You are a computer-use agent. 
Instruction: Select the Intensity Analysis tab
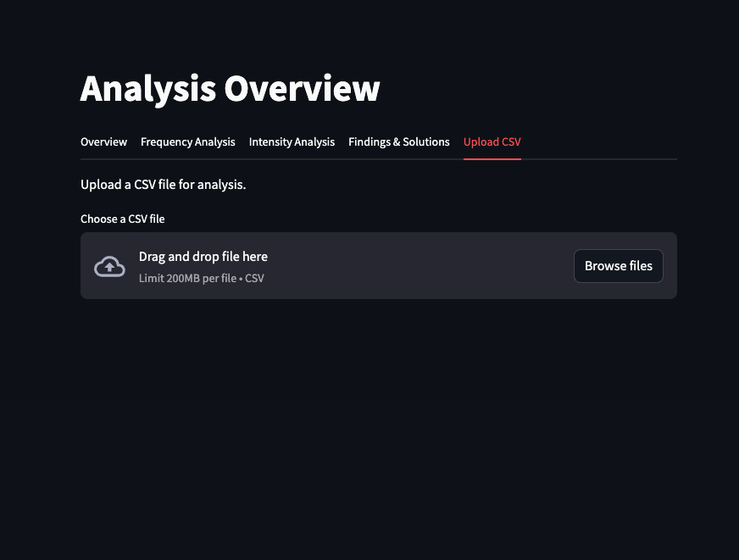[x=292, y=141]
